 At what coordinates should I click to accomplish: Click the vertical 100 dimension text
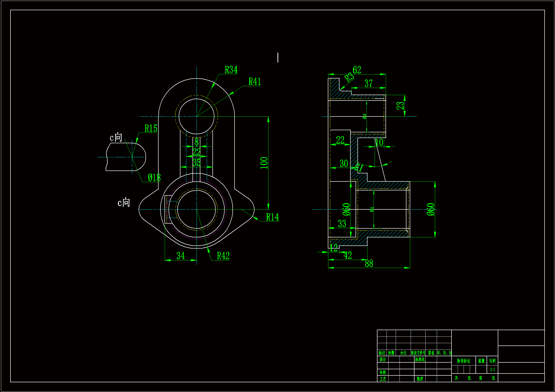264,163
